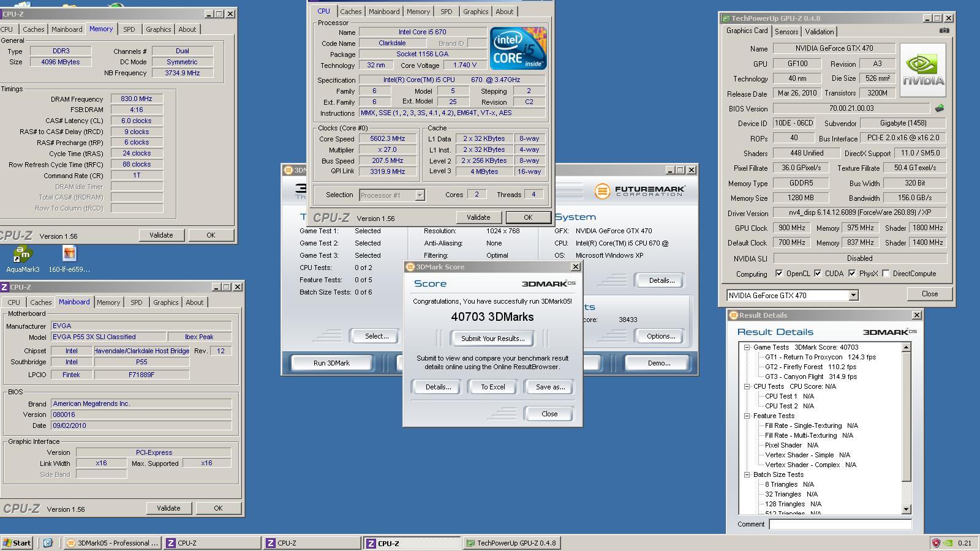Open the NVIDIA GeForce GTX 470 dropdown
The height and width of the screenshot is (551, 980).
click(x=853, y=295)
